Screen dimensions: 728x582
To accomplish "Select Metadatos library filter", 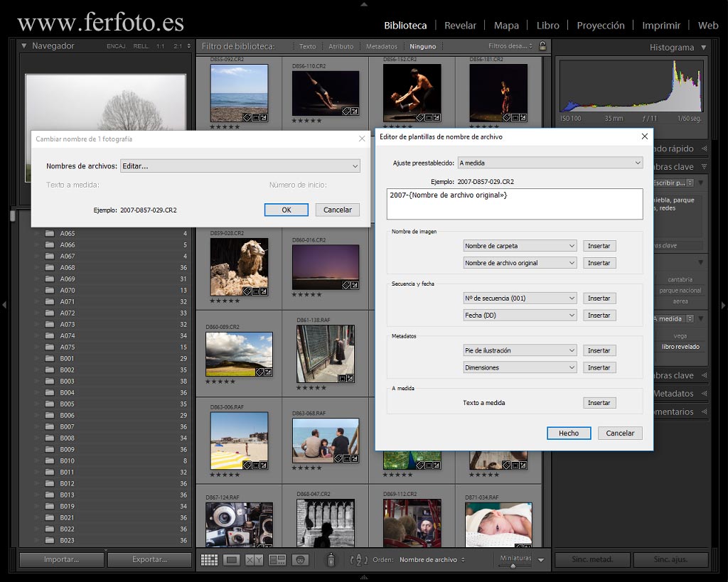I will (x=382, y=46).
